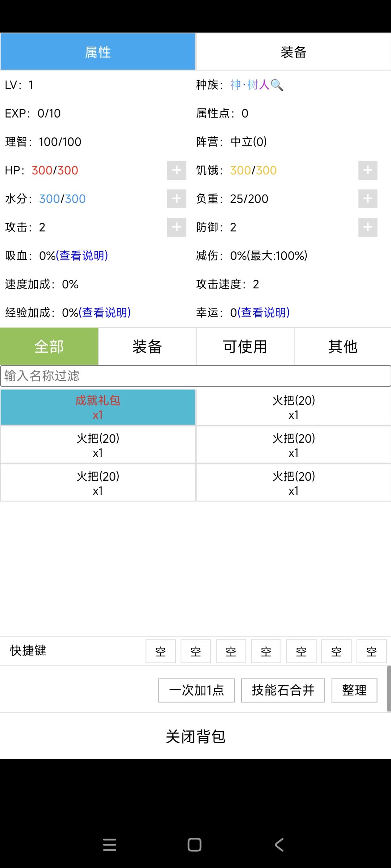This screenshot has width=391, height=868.
Task: Open Android recent apps menu icon
Action: click(110, 845)
